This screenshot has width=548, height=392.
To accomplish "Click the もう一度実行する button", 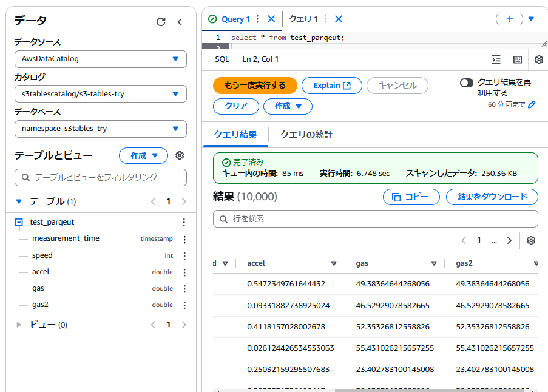I will coord(255,86).
